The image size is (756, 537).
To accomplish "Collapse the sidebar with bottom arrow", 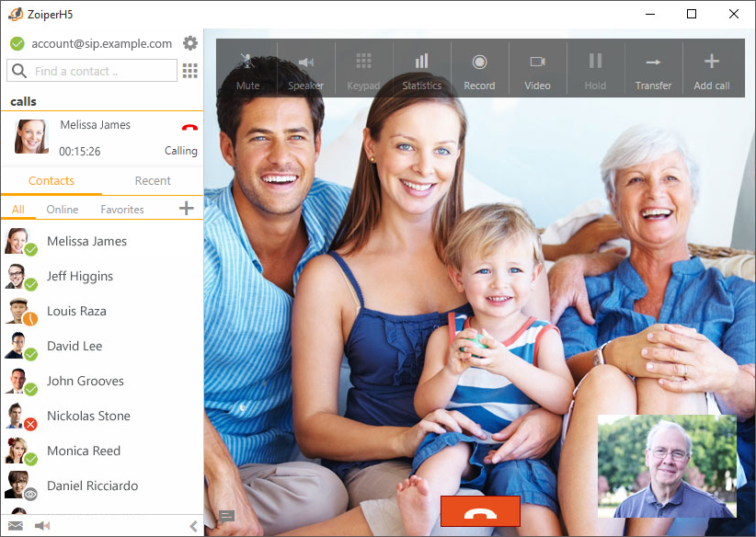I will [x=193, y=526].
